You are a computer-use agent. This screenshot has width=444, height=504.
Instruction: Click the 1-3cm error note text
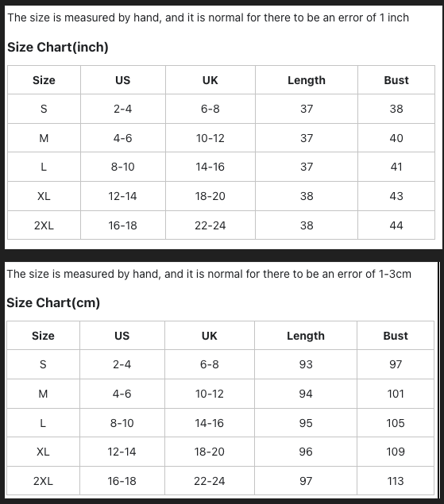click(209, 274)
